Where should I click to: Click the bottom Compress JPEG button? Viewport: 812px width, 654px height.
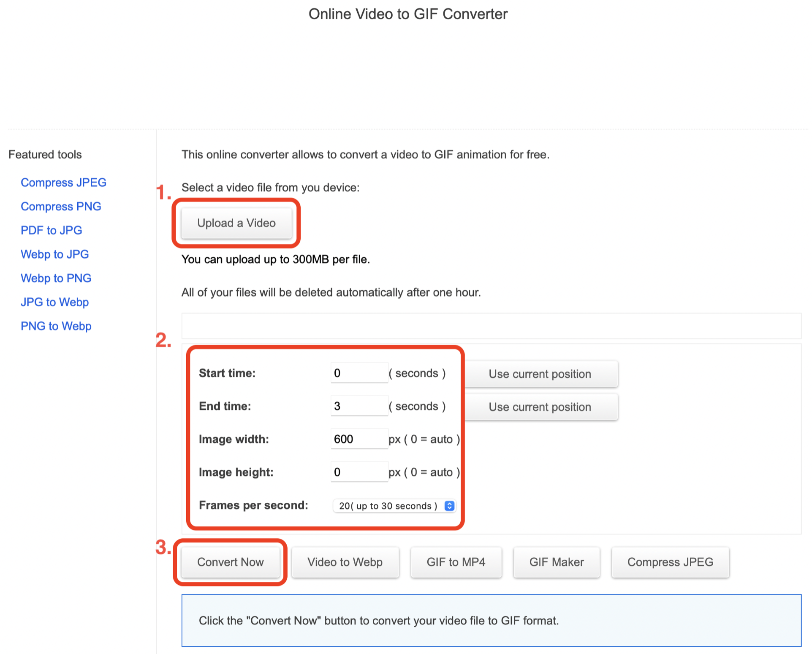click(x=670, y=562)
